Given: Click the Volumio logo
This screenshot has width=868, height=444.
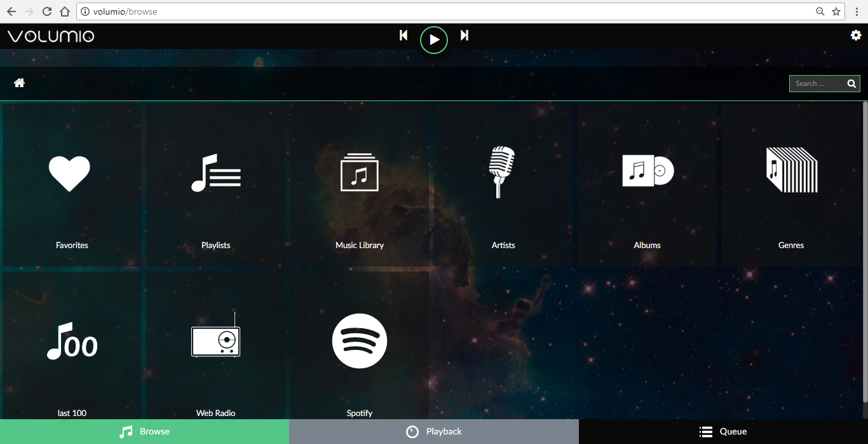Looking at the screenshot, I should click(51, 36).
